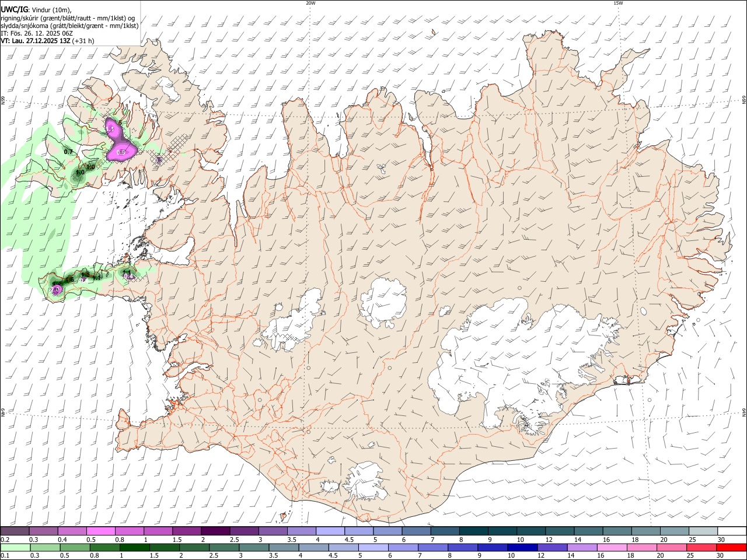The image size is (747, 560).
Task: Pick the lightest green 0.1–0.3 rain swatch
Action: 15,547
